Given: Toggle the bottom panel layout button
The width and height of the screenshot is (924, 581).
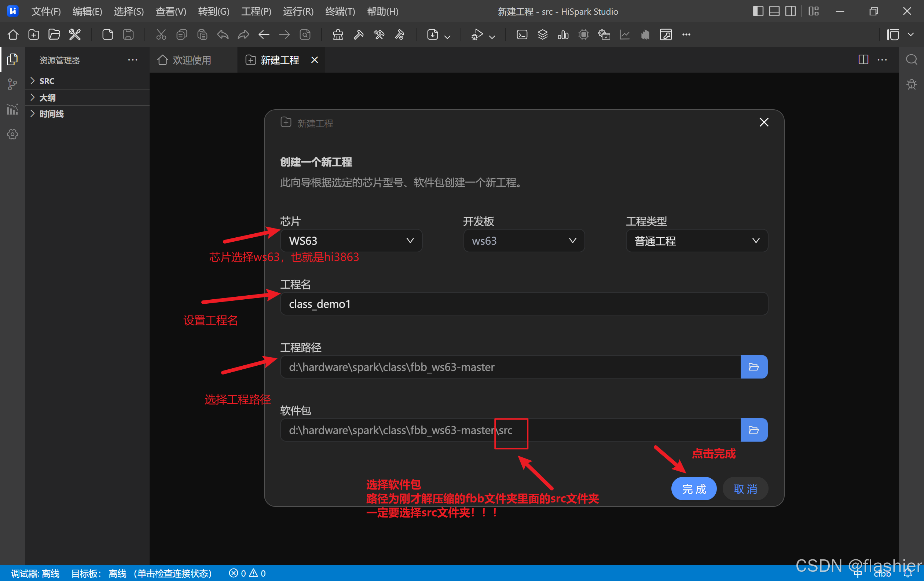Looking at the screenshot, I should pos(774,11).
